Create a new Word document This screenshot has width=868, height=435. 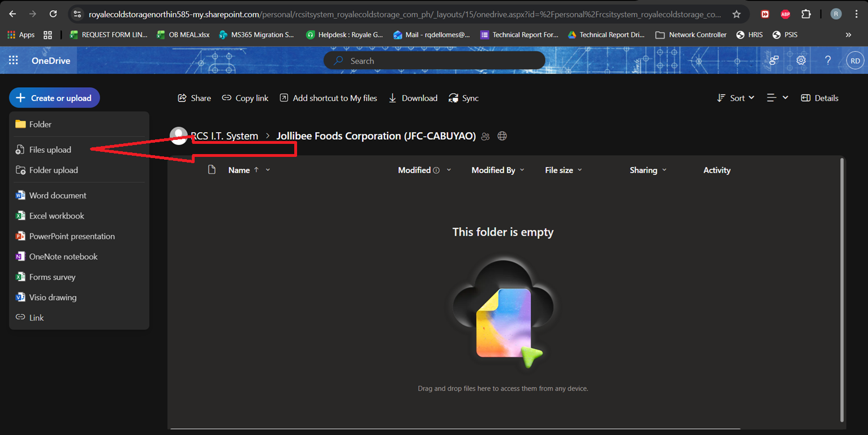tap(79, 195)
